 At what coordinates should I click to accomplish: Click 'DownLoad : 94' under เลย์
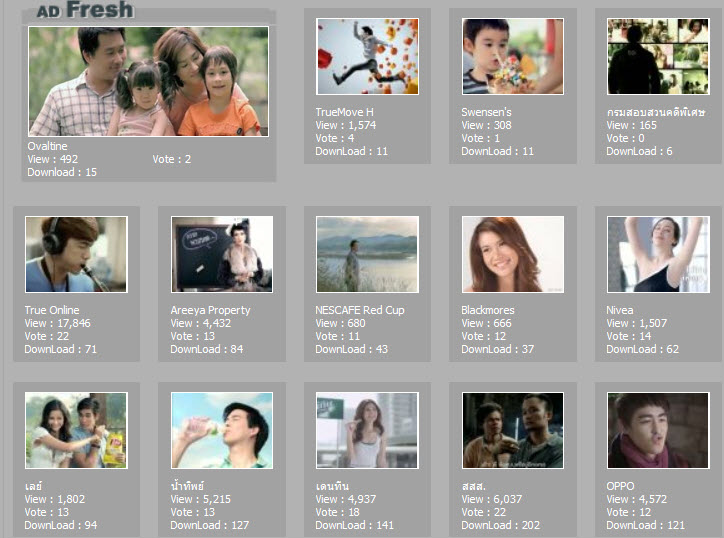coord(61,525)
